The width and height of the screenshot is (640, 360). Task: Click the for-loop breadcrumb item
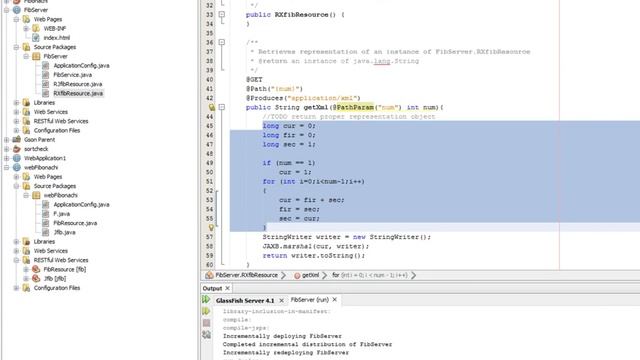point(369,276)
